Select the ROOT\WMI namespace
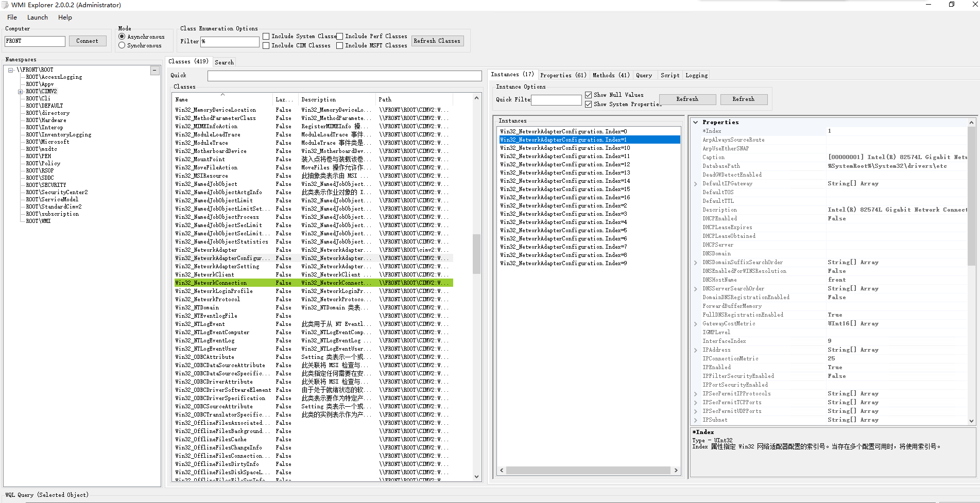 pos(38,221)
